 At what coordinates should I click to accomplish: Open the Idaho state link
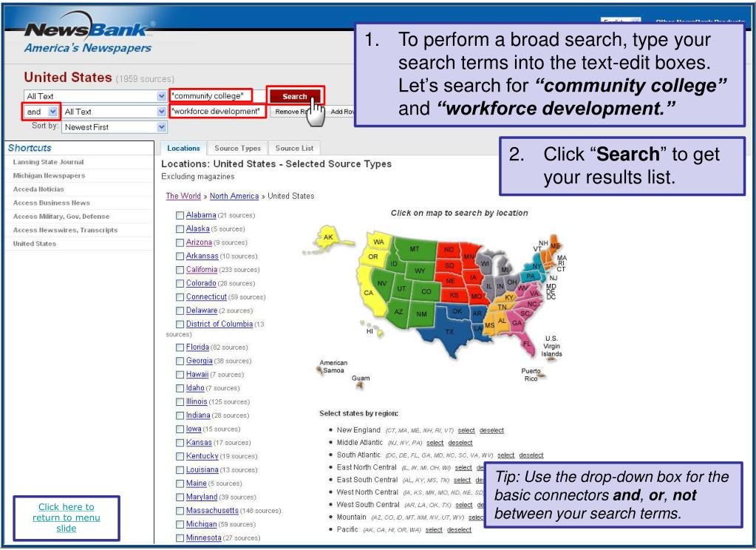(195, 387)
